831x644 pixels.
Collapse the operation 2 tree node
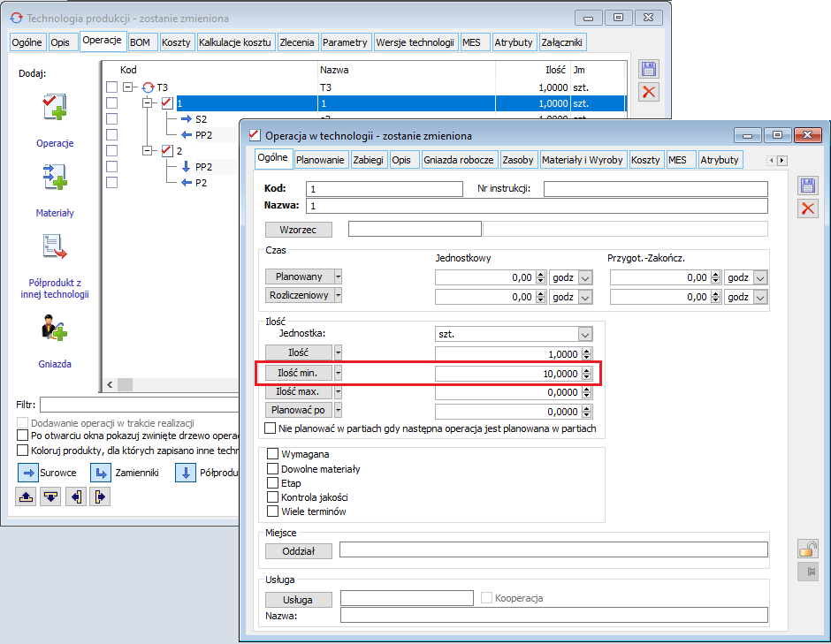tap(148, 150)
